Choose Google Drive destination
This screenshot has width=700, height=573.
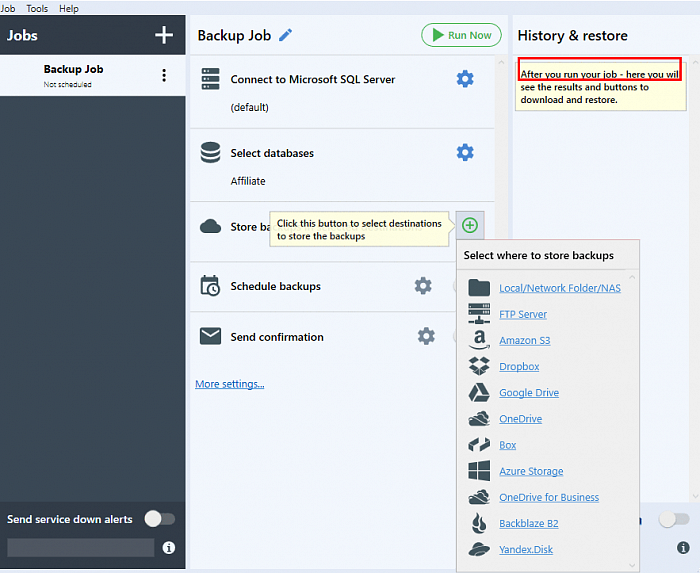(529, 393)
